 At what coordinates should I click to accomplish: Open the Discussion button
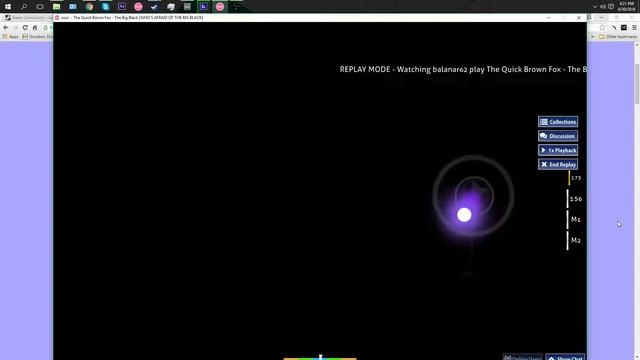[x=558, y=136]
